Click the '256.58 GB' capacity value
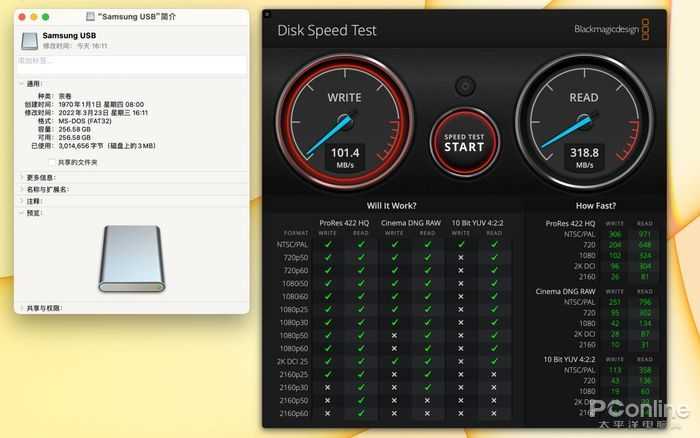Viewport: 700px width, 438px height. click(x=75, y=129)
